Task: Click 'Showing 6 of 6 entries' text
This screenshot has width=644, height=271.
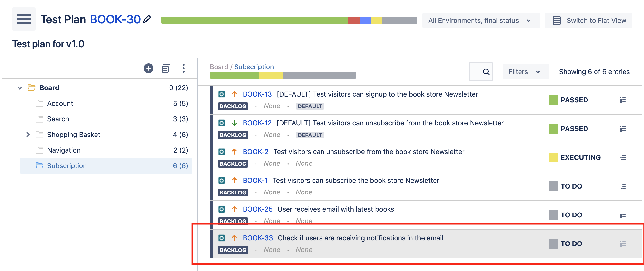Action: click(594, 72)
